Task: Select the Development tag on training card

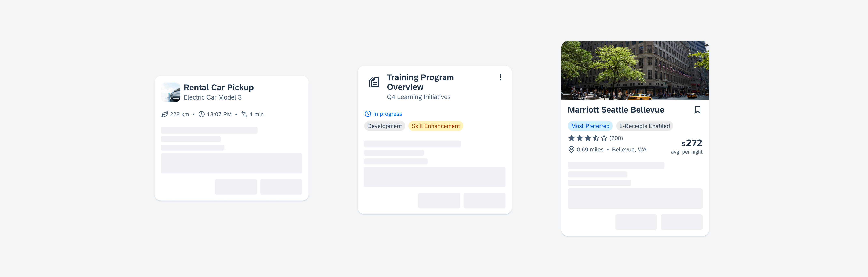Action: pos(384,126)
